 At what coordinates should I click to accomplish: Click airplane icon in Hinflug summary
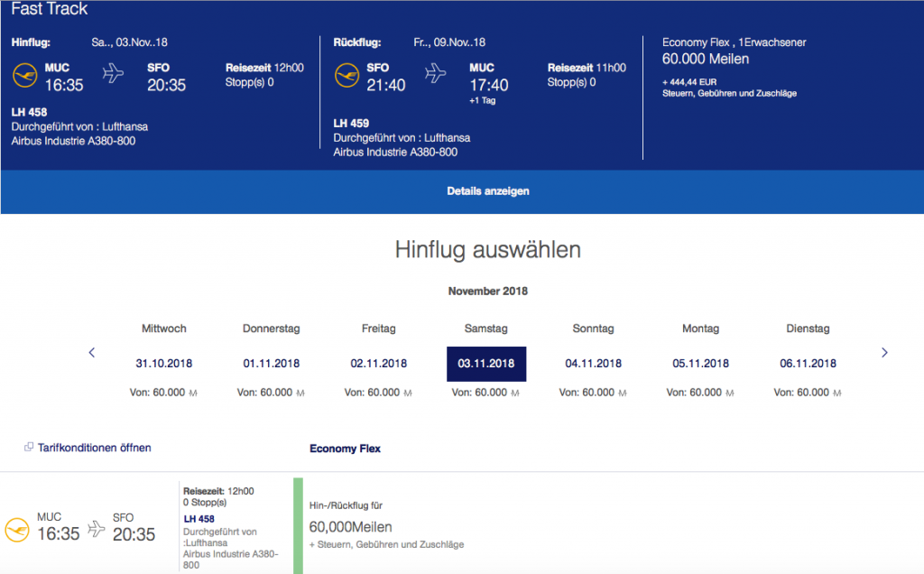click(x=113, y=74)
